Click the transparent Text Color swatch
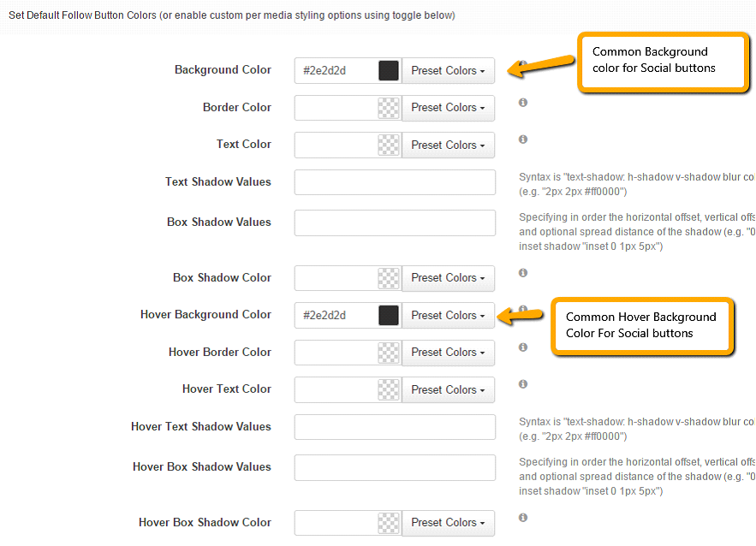 [x=389, y=145]
